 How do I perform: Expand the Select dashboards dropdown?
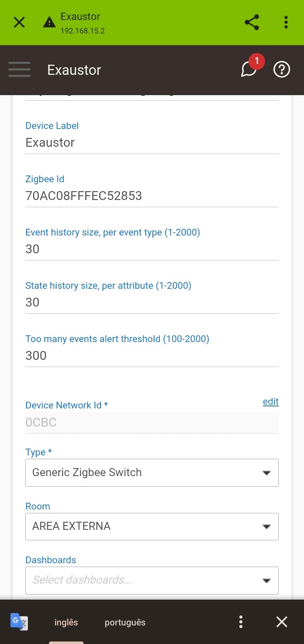pyautogui.click(x=152, y=580)
